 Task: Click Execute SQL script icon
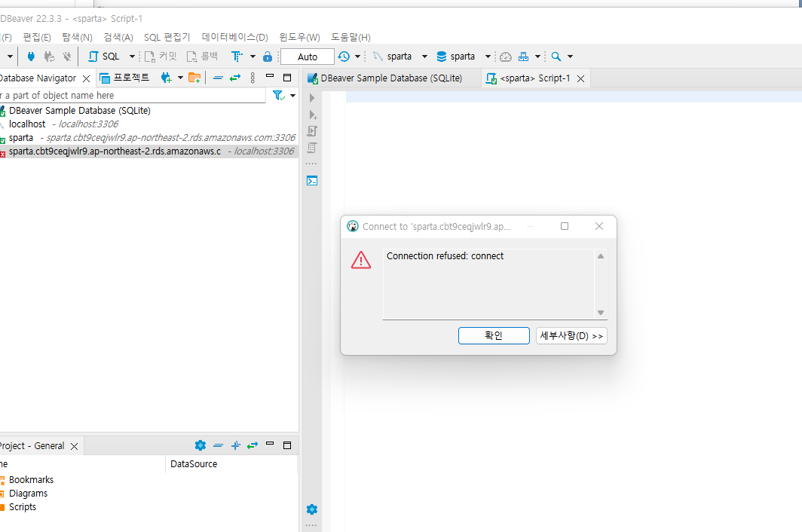pyautogui.click(x=312, y=131)
